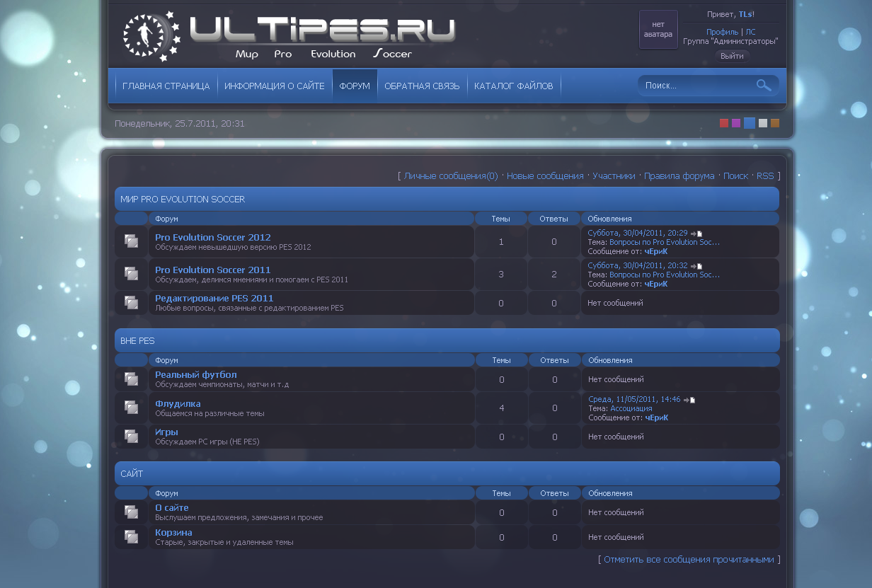This screenshot has height=588, width=872.
Task: Click inside the Поиск search field
Action: [x=694, y=86]
